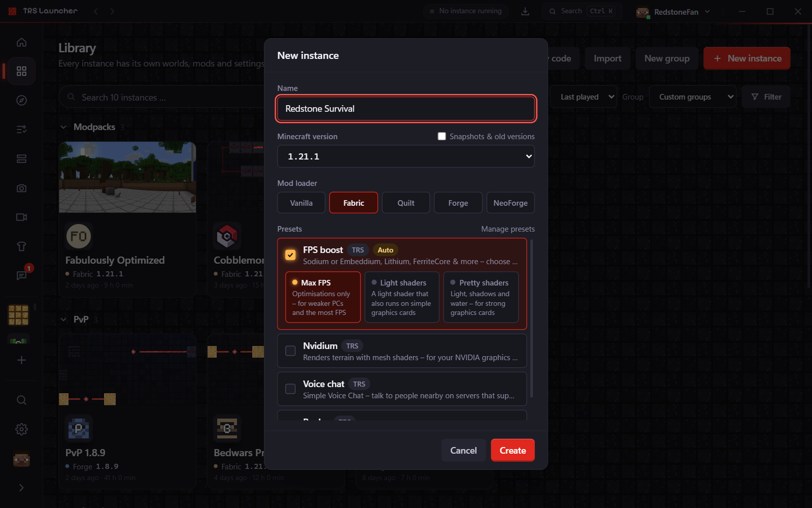This screenshot has width=812, height=508.
Task: Choose the Quilt mod loader
Action: coord(406,203)
